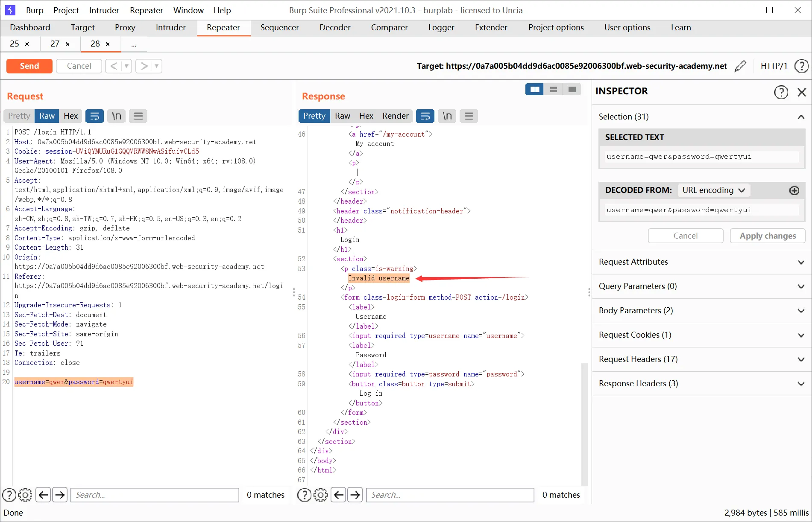Switch Response view to Raw
812x522 pixels.
[343, 116]
